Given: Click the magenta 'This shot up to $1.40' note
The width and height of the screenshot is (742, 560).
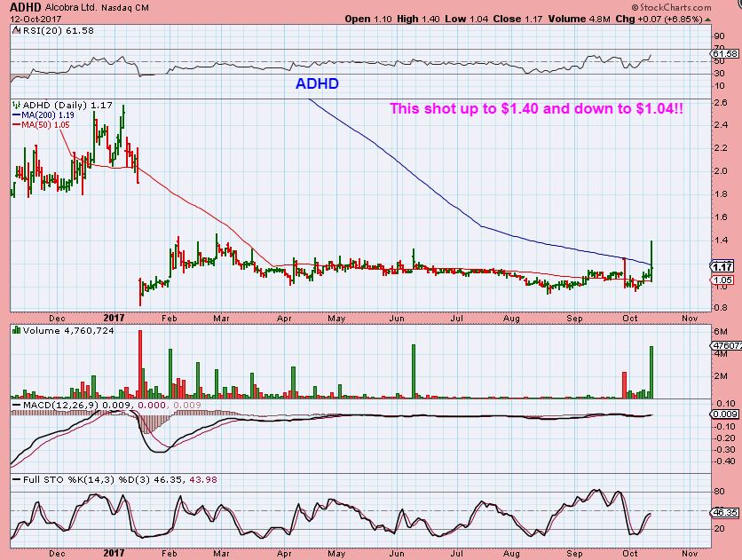Looking at the screenshot, I should click(x=536, y=108).
